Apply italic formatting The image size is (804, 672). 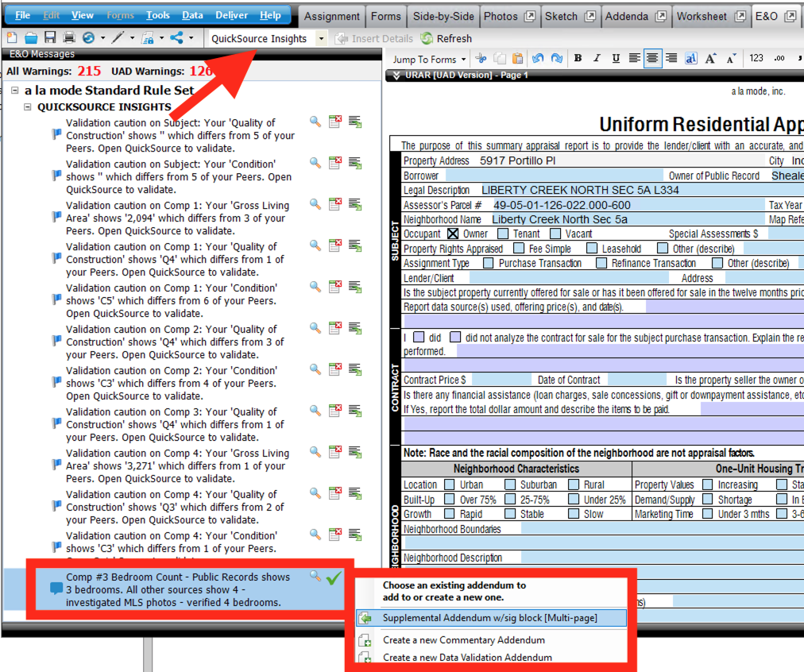(597, 59)
